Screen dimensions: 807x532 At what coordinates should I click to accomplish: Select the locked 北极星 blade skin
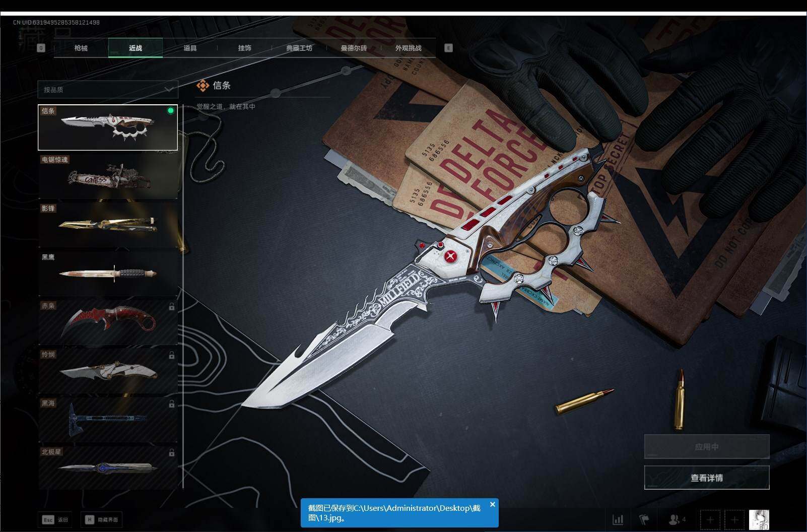pos(108,469)
